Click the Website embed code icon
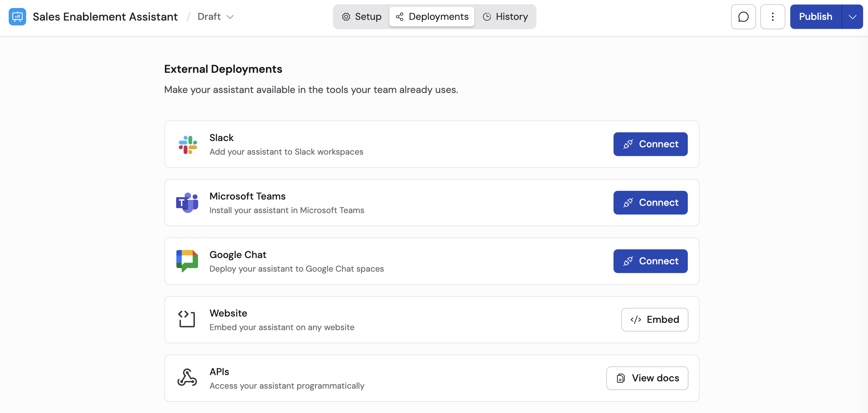The width and height of the screenshot is (868, 413). coord(186,319)
